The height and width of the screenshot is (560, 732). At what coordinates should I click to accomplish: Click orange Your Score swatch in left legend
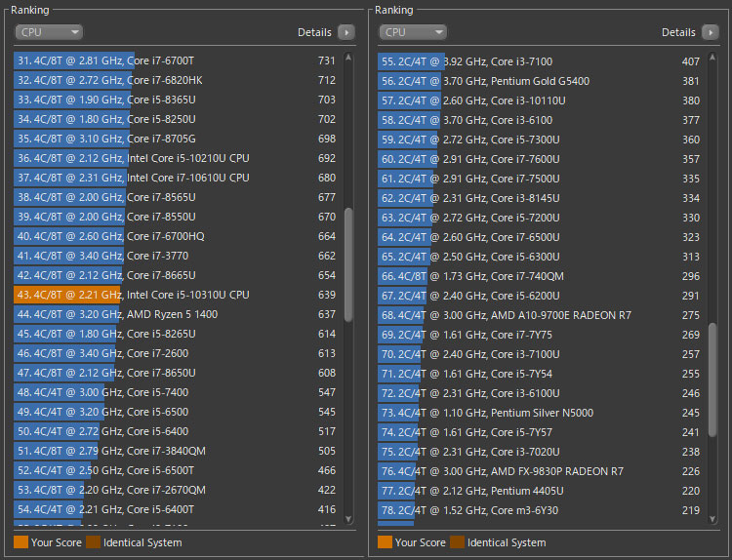pyautogui.click(x=20, y=542)
